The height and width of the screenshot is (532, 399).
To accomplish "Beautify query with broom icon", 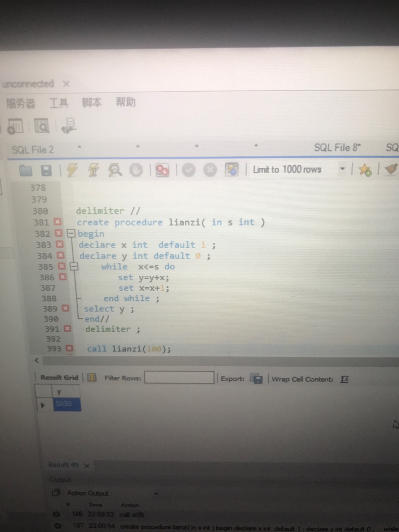I will [391, 169].
